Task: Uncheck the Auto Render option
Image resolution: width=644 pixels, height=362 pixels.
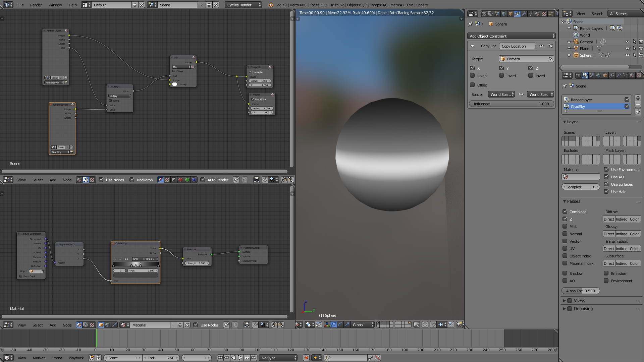Action: tap(203, 180)
